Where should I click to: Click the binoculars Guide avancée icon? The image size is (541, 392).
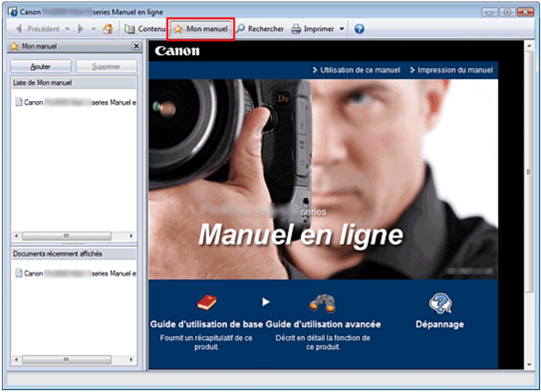click(322, 303)
